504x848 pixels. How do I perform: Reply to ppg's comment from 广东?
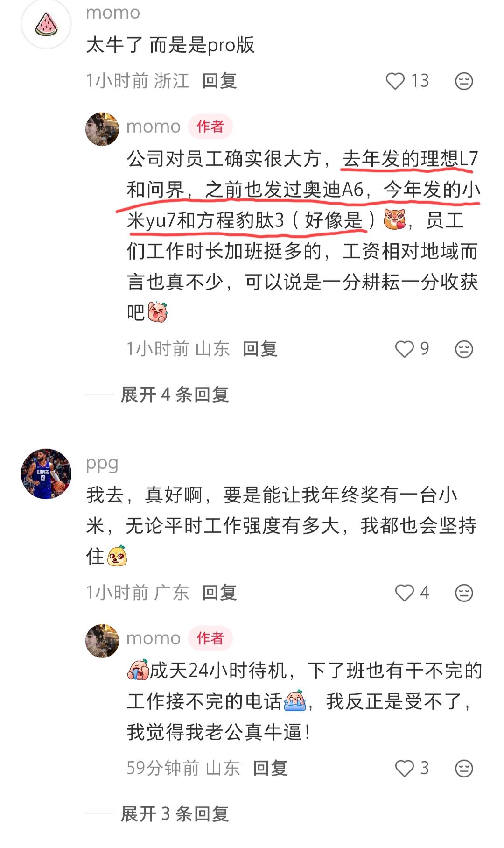click(219, 593)
